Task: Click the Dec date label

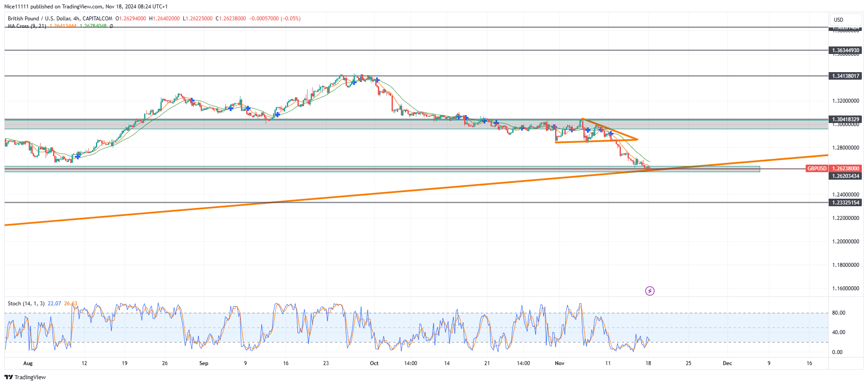Action: [x=727, y=363]
